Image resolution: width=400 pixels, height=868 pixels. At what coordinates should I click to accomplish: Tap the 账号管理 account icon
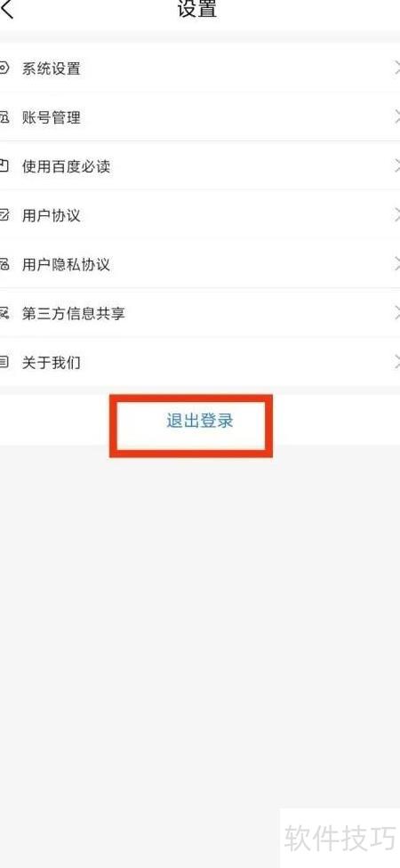coord(4,117)
